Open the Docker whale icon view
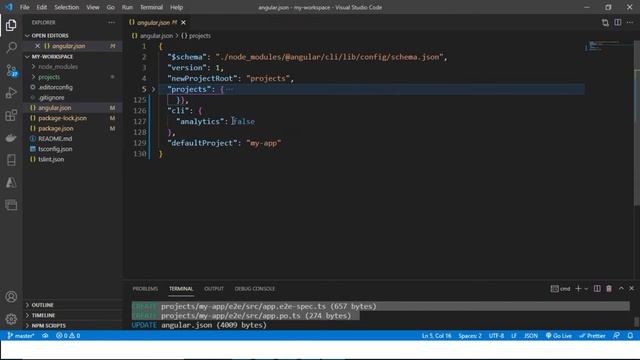The height and width of the screenshot is (360, 640). point(11,138)
